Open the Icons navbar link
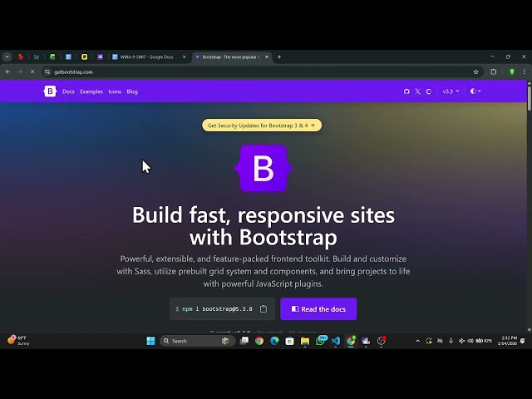This screenshot has width=532, height=399. (115, 91)
